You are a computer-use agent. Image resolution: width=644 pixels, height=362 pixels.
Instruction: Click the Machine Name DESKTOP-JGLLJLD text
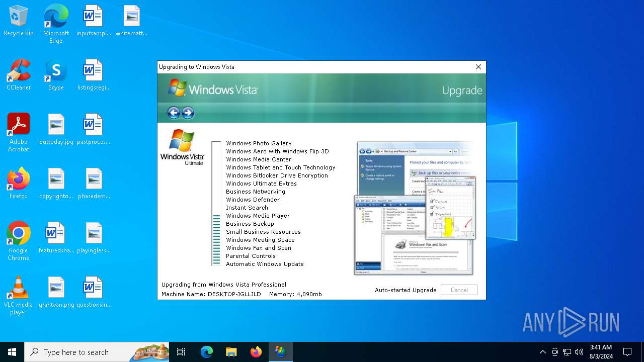click(211, 294)
